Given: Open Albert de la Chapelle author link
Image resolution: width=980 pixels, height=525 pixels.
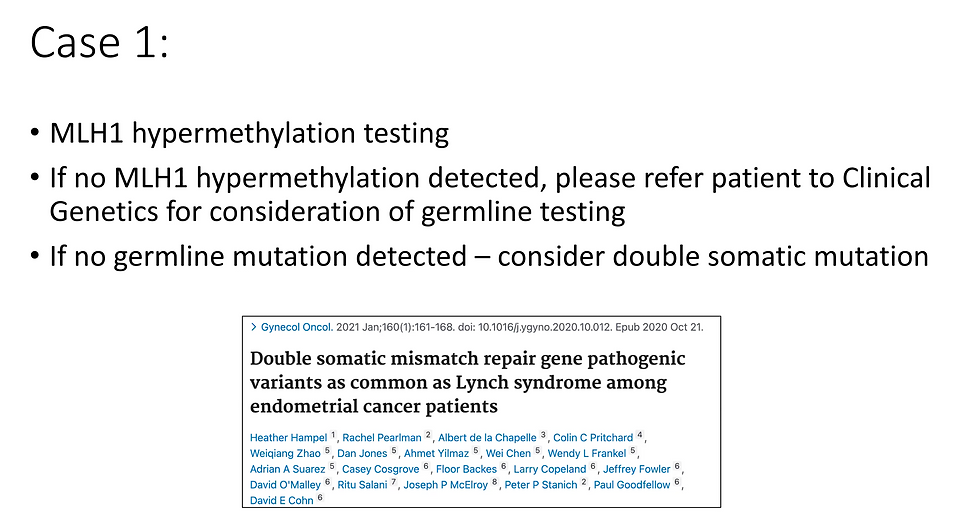Looking at the screenshot, I should click(x=489, y=437).
